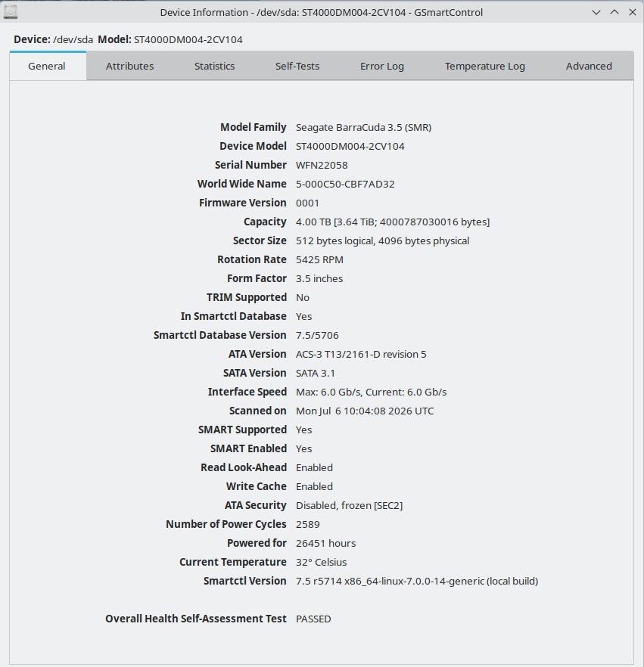
Task: Open the Attributes tab
Action: [130, 66]
